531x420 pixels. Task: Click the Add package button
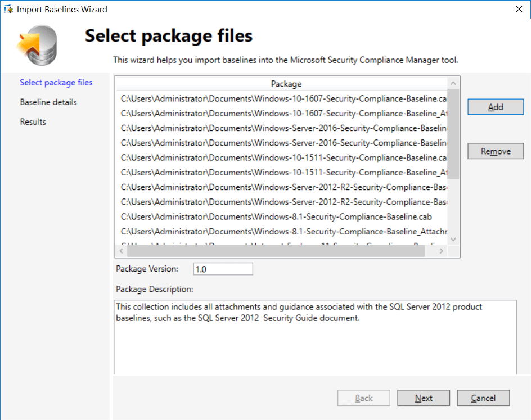coord(496,107)
